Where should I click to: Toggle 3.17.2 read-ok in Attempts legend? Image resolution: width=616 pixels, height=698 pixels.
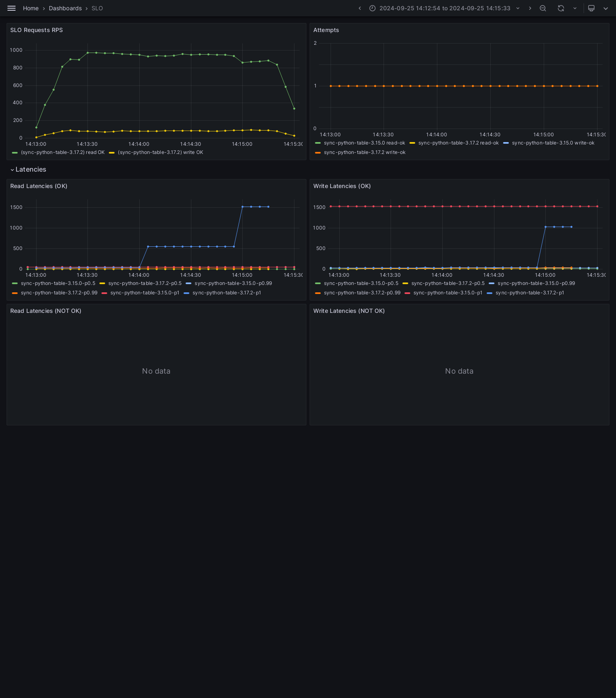[x=458, y=143]
